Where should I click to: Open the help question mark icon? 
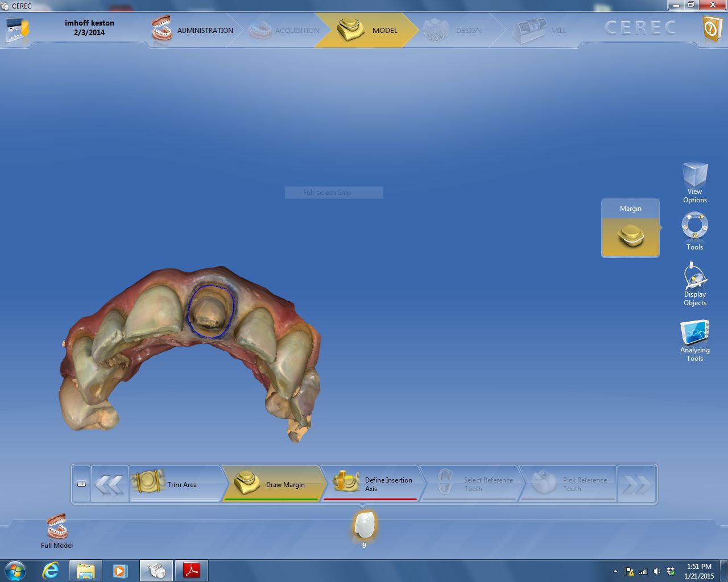pyautogui.click(x=712, y=28)
